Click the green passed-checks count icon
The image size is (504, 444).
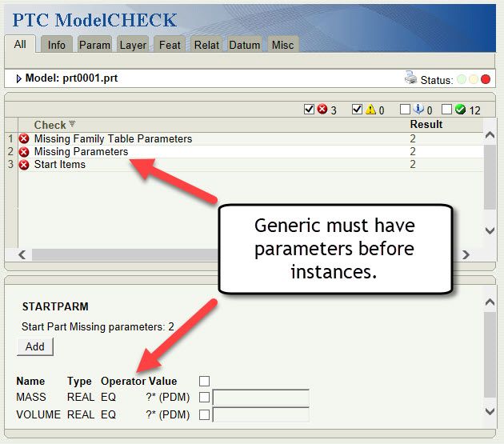(460, 110)
